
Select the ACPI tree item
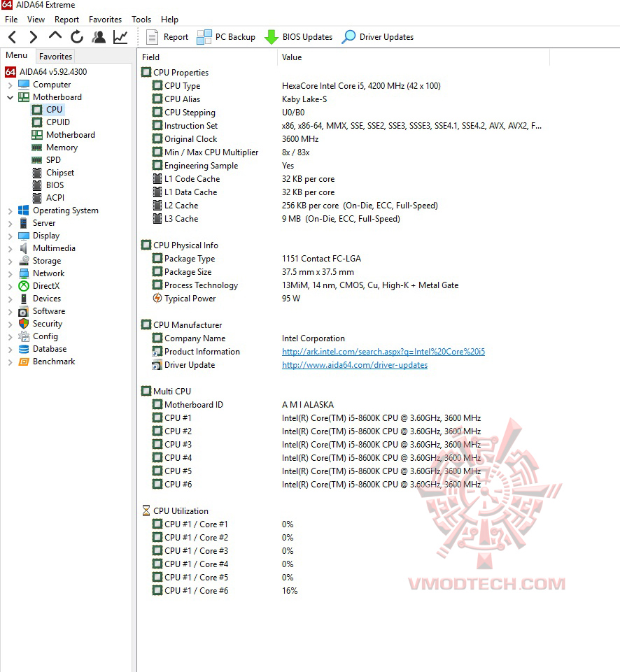coord(48,198)
